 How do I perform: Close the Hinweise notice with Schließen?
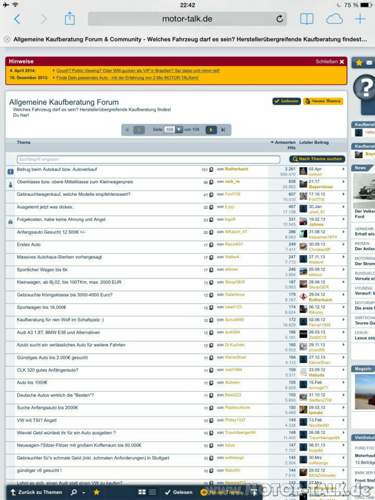tap(330, 62)
